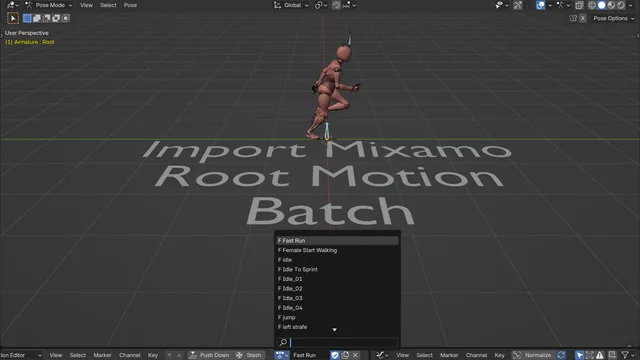Select the tweak select tool icon
The height and width of the screenshot is (360, 640).
[13, 18]
